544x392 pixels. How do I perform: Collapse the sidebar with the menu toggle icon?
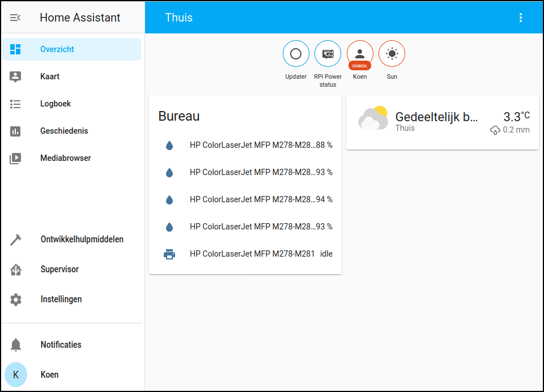15,18
